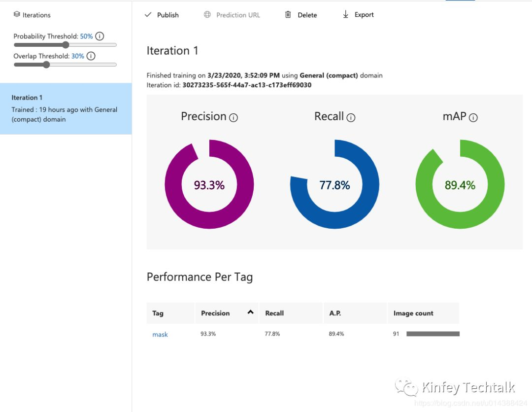Sort table by Image count header
The width and height of the screenshot is (532, 412).
[413, 313]
